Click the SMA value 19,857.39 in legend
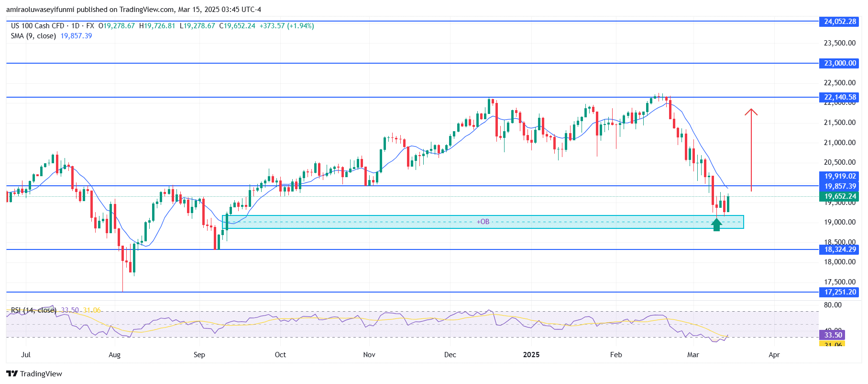 (76, 36)
